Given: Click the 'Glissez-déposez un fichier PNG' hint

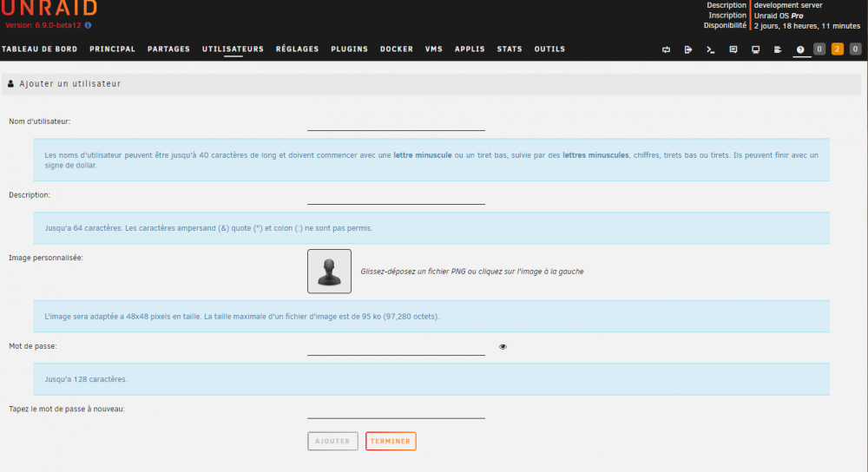Looking at the screenshot, I should click(472, 271).
